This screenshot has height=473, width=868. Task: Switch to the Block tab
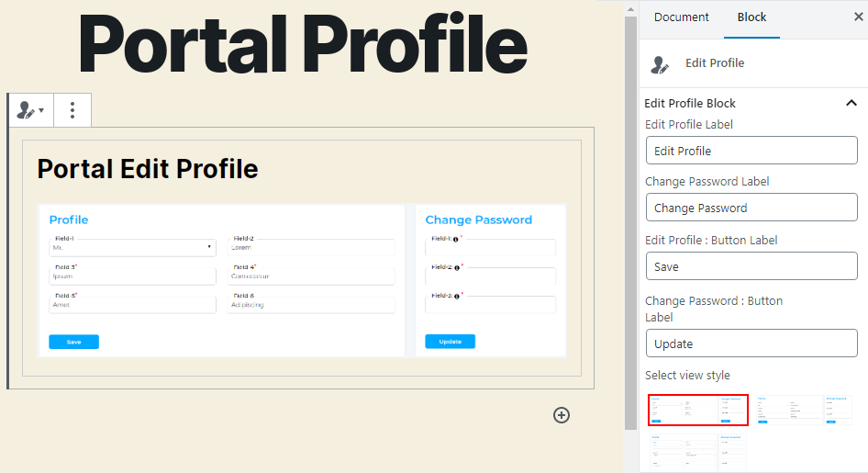751,17
